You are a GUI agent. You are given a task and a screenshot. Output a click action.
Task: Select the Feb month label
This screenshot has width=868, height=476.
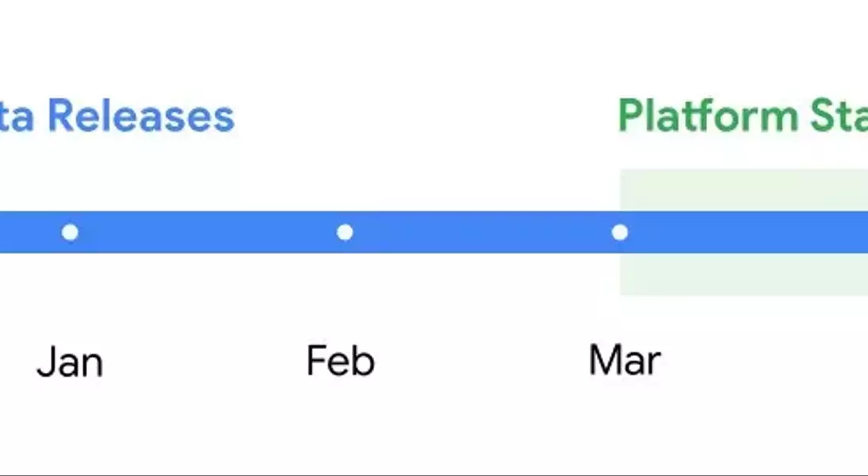tap(340, 361)
